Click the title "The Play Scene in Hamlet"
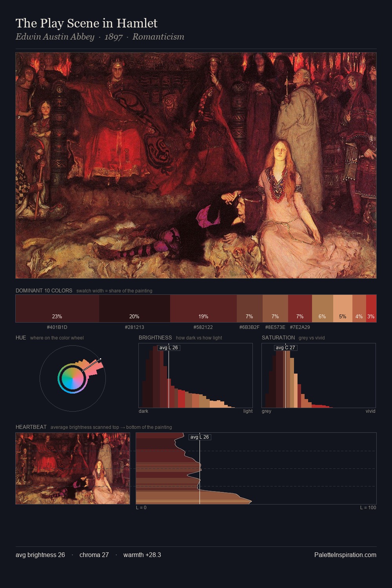392x588 pixels. pos(87,23)
